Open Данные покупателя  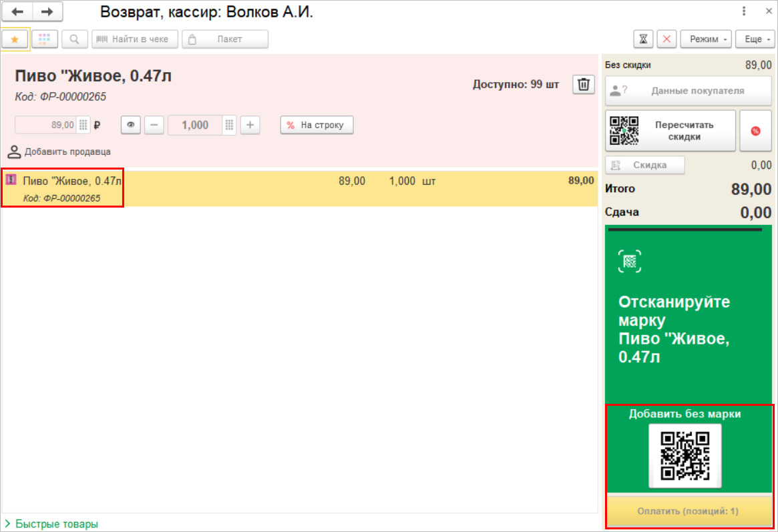click(x=689, y=91)
